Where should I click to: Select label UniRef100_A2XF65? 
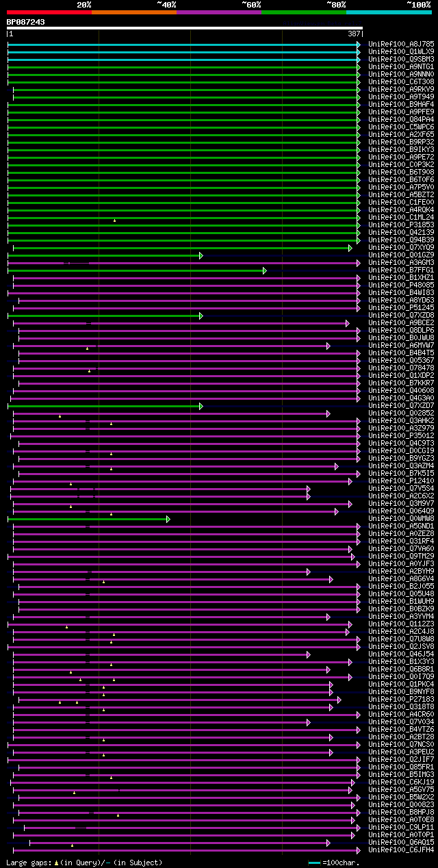point(401,134)
